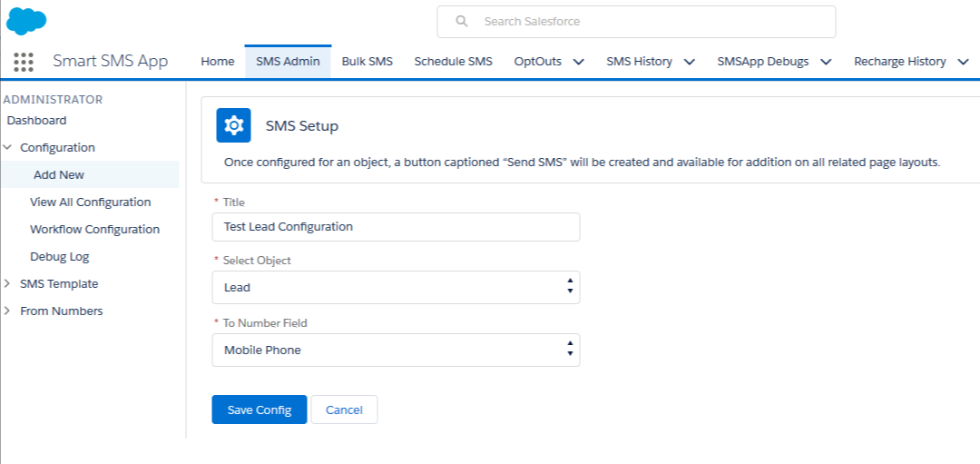This screenshot has width=980, height=464.
Task: Click the Save Config button
Action: point(260,410)
